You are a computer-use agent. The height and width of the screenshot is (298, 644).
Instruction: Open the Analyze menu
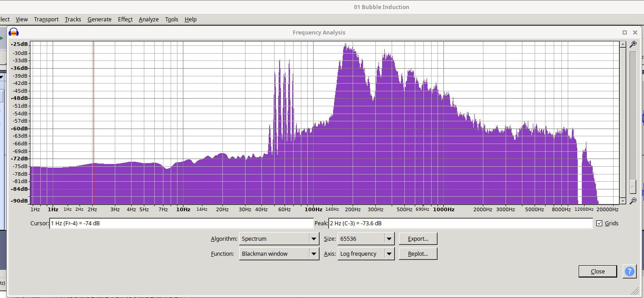pyautogui.click(x=148, y=20)
